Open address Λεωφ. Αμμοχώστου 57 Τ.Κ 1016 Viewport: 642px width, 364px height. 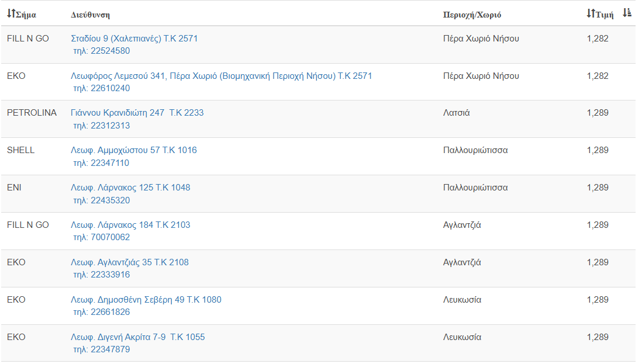134,150
